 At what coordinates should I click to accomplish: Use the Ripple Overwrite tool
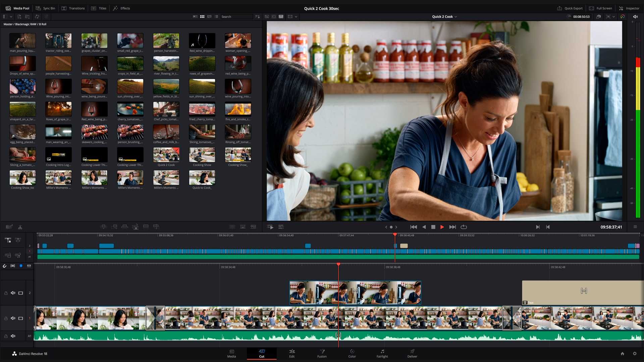pos(124,227)
